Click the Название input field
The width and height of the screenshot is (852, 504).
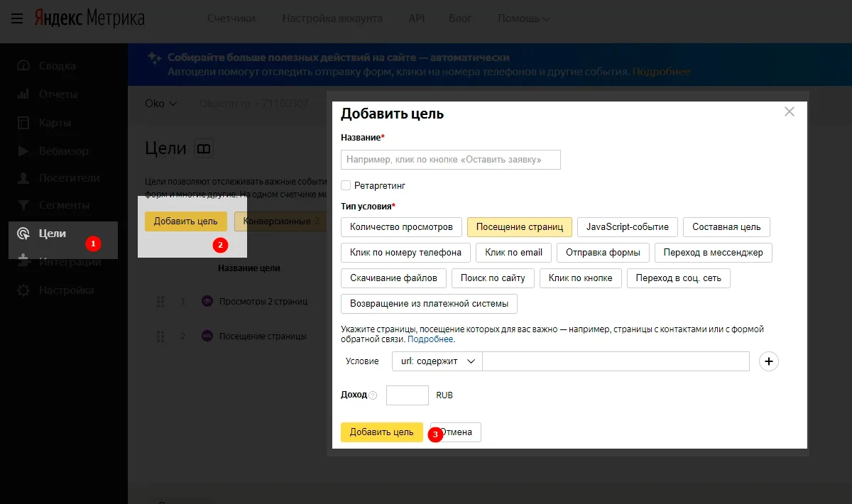(451, 160)
